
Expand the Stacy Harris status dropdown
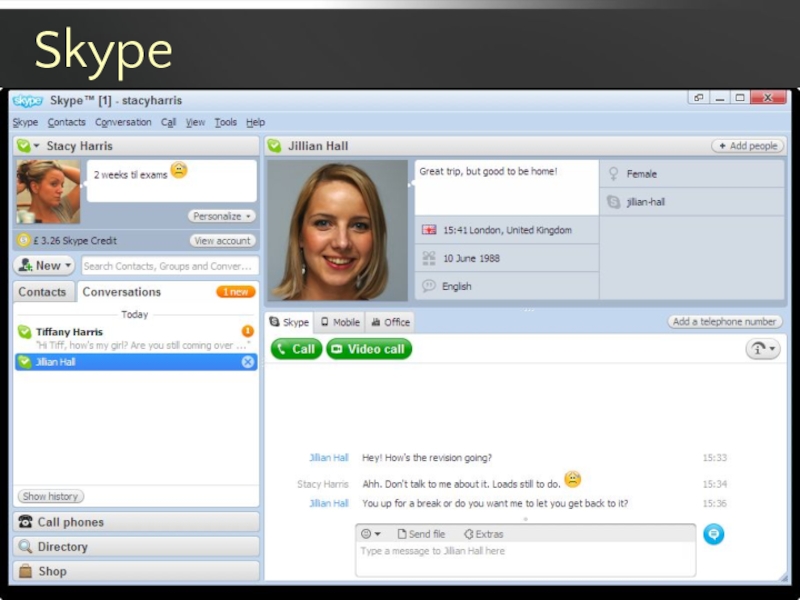[x=29, y=146]
